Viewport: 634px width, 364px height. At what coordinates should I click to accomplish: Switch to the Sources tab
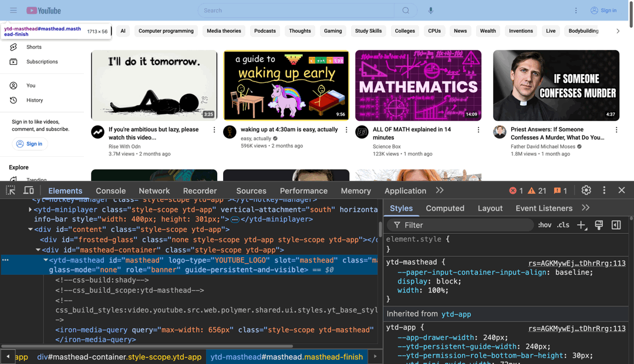[x=251, y=191]
